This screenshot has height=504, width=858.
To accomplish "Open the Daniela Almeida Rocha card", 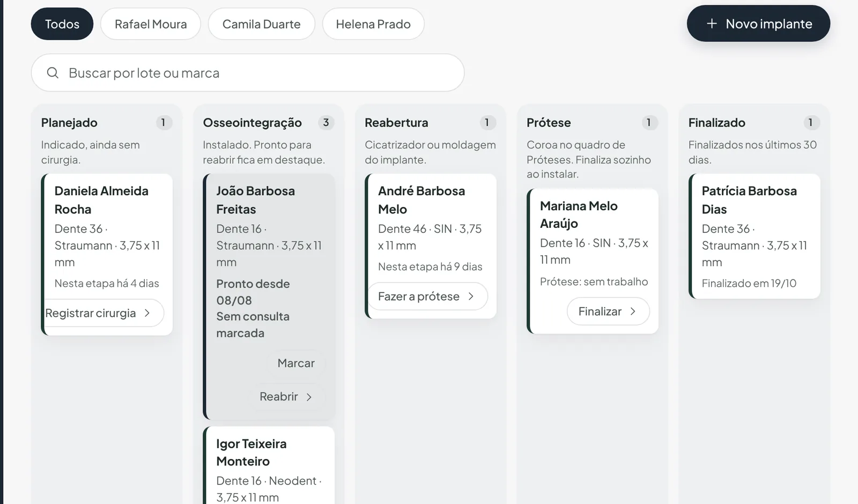I will tap(107, 255).
